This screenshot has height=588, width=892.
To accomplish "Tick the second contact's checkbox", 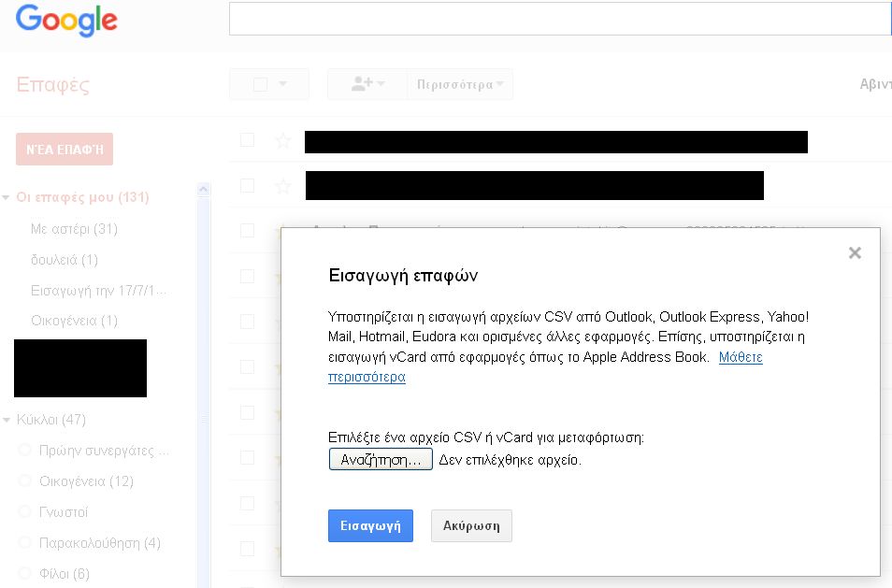I will [247, 186].
